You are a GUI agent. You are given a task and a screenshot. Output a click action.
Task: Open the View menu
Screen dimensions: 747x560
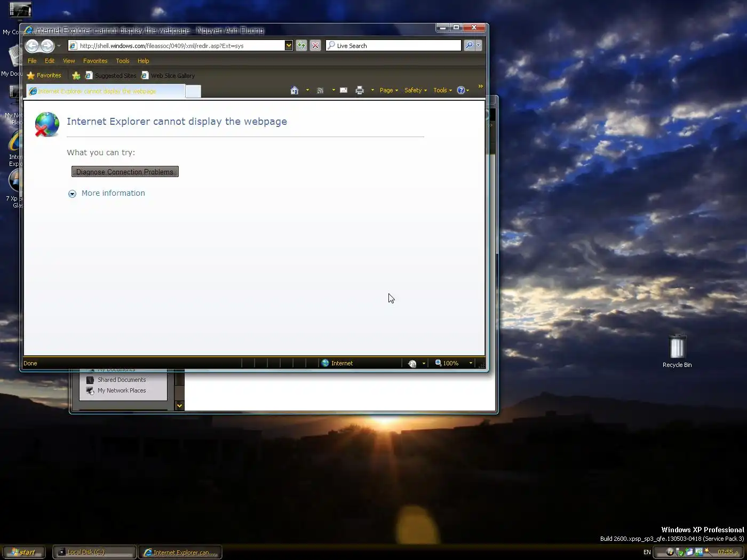point(69,61)
